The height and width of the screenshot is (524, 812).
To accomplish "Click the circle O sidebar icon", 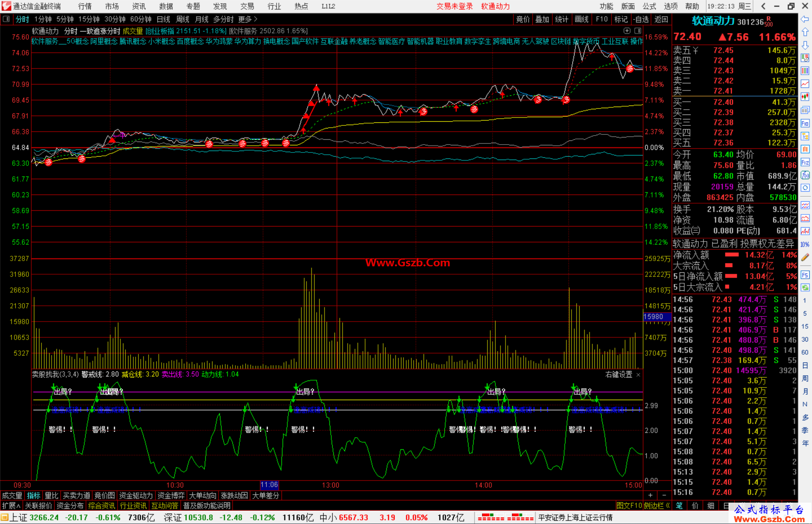I will coord(805,188).
